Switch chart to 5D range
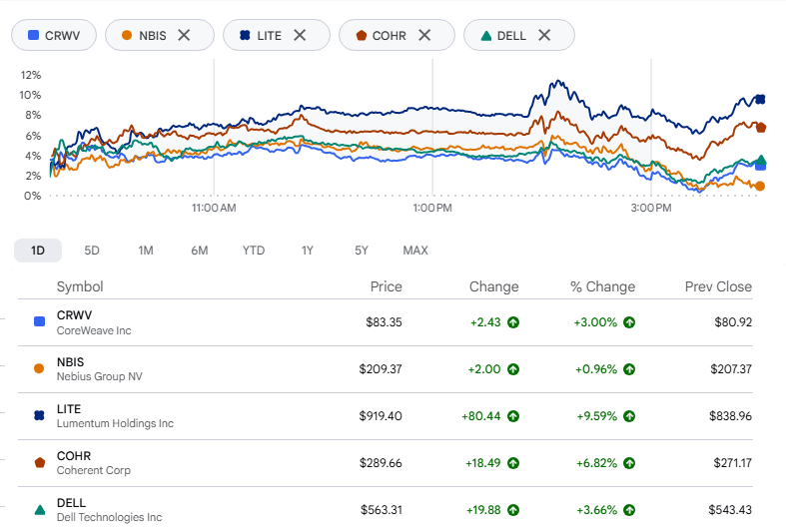 tap(92, 251)
